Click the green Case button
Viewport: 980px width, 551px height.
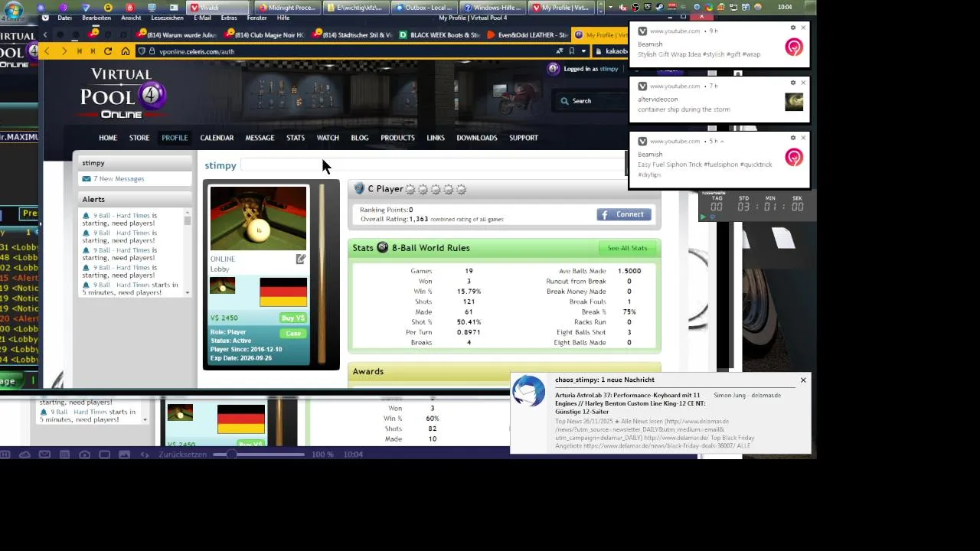tap(293, 334)
